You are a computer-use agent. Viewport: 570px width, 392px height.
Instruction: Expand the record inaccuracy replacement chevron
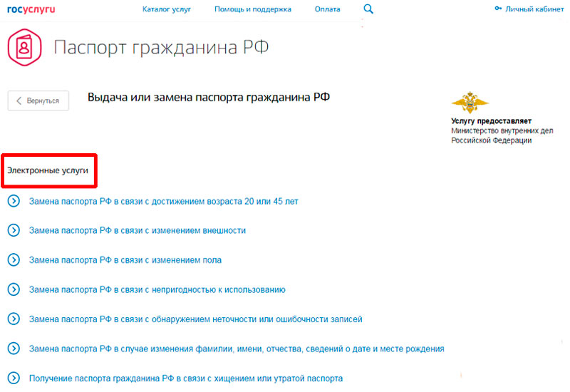[13, 319]
